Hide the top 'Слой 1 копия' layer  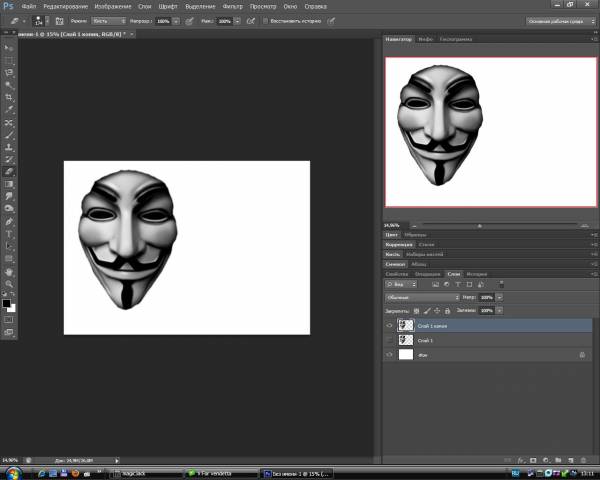tap(390, 325)
